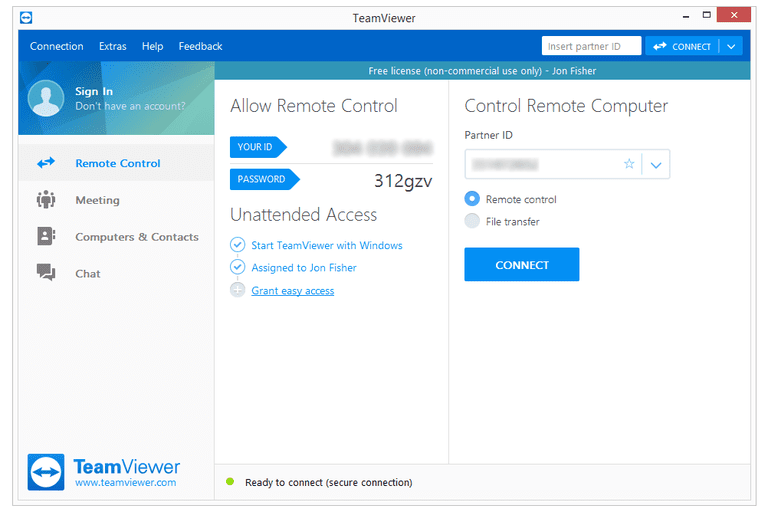Click the Meeting people icon in sidebar
The width and height of the screenshot is (768, 512).
click(x=46, y=200)
